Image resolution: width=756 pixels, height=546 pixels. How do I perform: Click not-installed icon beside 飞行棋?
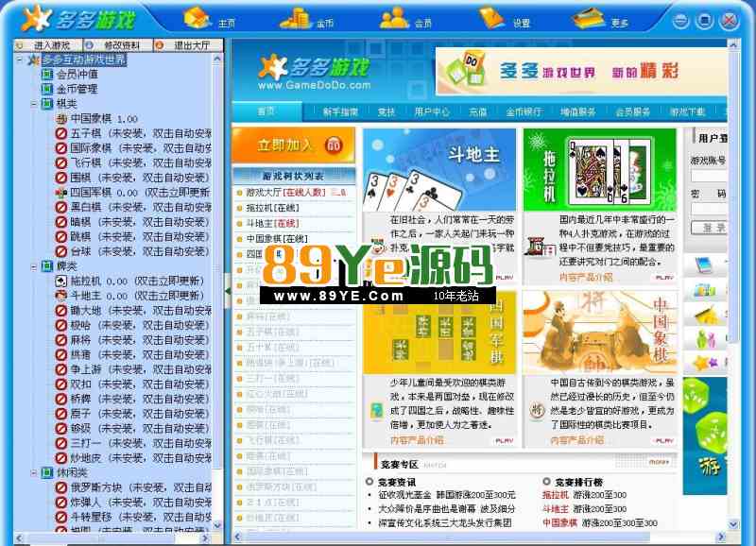point(61,162)
